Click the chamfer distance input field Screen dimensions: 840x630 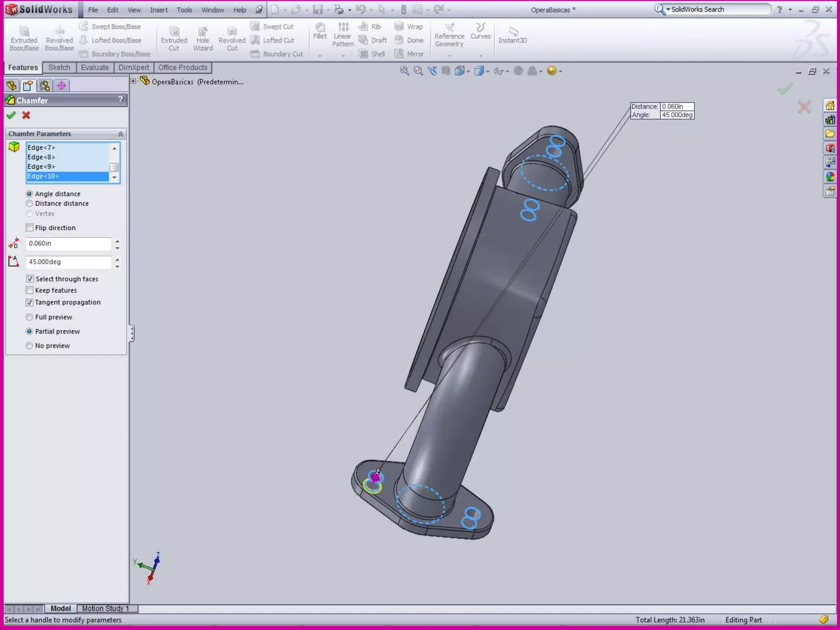(68, 244)
